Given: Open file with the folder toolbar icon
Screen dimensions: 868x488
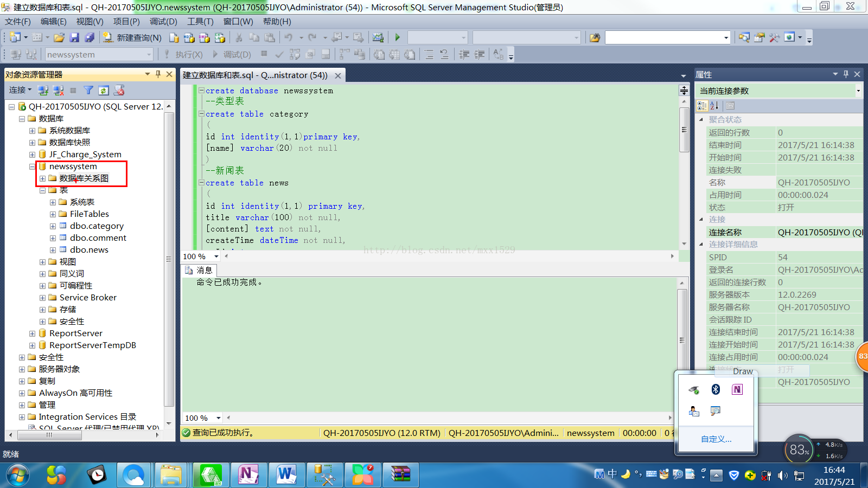Looking at the screenshot, I should coord(59,37).
